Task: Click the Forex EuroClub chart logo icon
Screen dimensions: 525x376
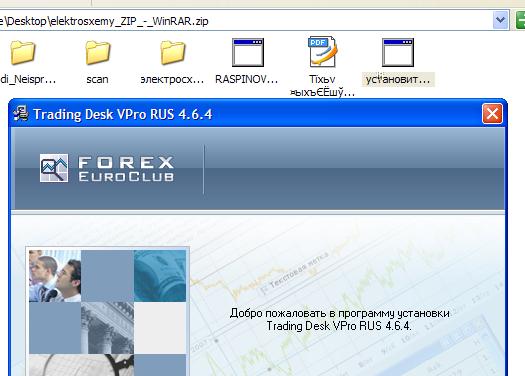Action: (x=54, y=168)
